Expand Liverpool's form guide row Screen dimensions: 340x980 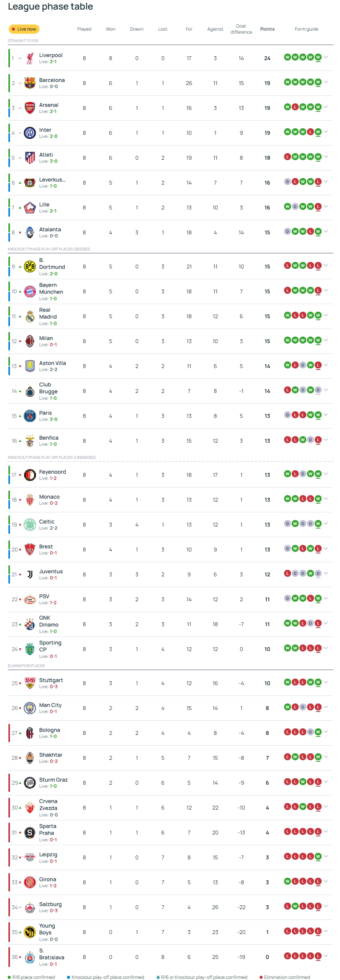click(x=326, y=57)
